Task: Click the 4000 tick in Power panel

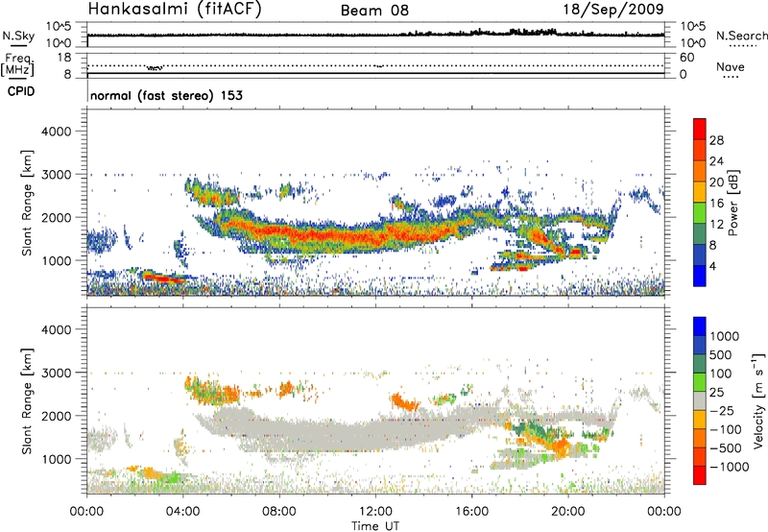Action: click(x=57, y=132)
